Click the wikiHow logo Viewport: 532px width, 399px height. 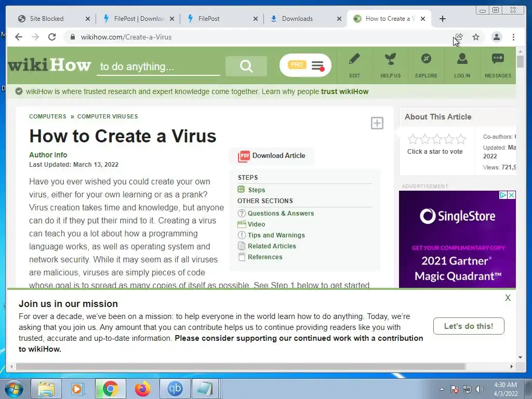click(x=49, y=65)
